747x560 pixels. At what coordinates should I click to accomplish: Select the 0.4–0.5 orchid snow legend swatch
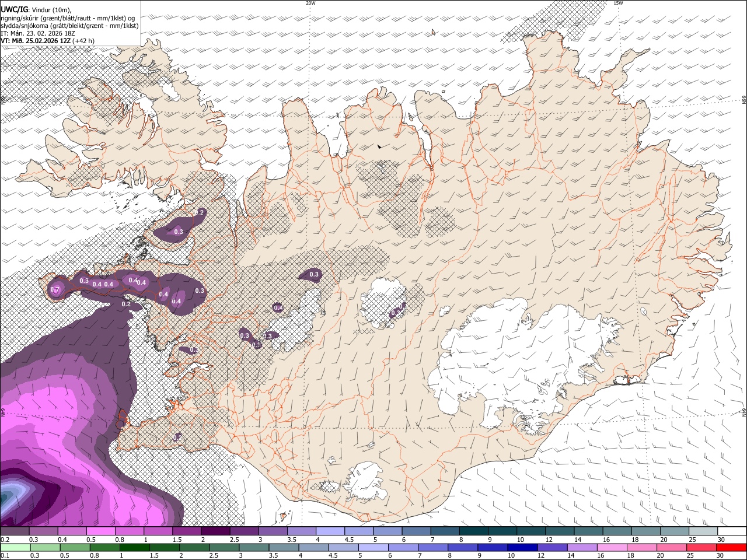pyautogui.click(x=72, y=531)
